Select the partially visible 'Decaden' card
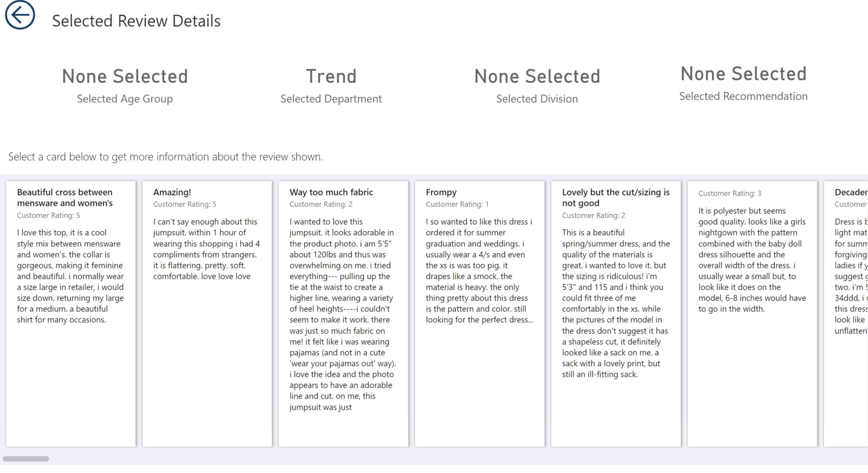The height and width of the screenshot is (473, 868). pyautogui.click(x=846, y=313)
